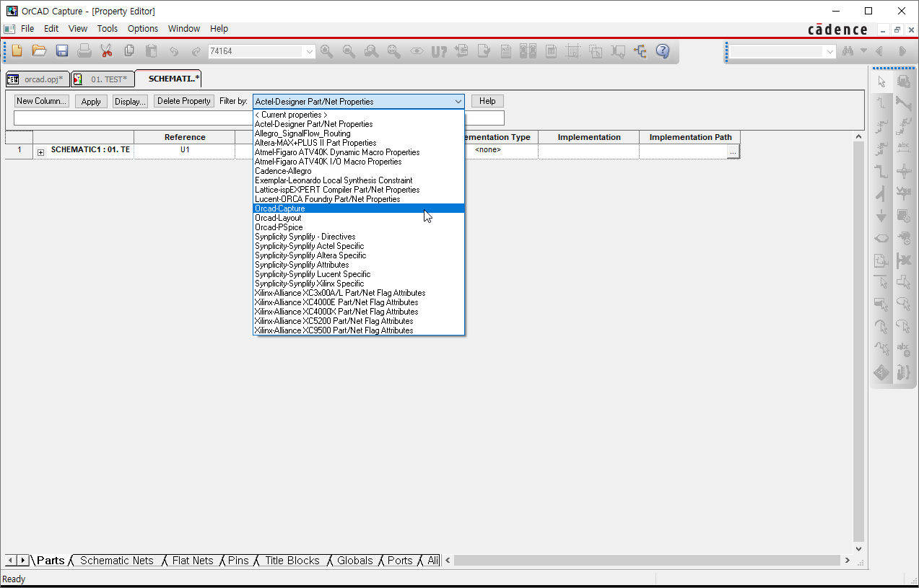Choose Allegro_SignalFlow_Routing filter option
919x588 pixels.
pyautogui.click(x=359, y=133)
